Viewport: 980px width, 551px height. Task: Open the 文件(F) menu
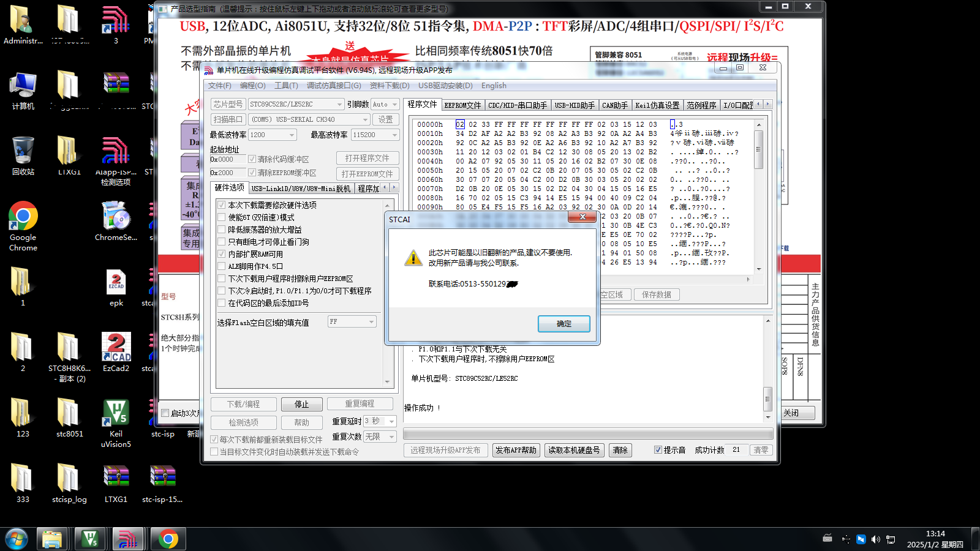220,86
